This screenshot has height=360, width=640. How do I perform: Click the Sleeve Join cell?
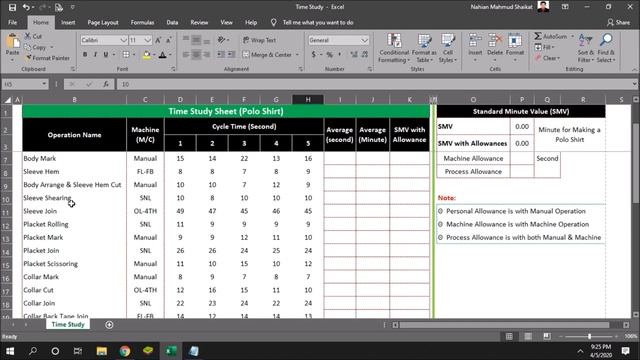[74, 211]
